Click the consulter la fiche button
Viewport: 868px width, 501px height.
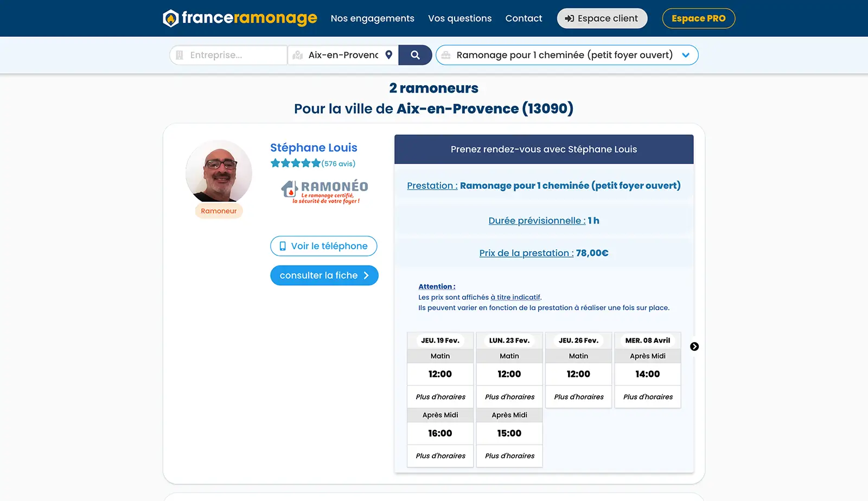(324, 275)
